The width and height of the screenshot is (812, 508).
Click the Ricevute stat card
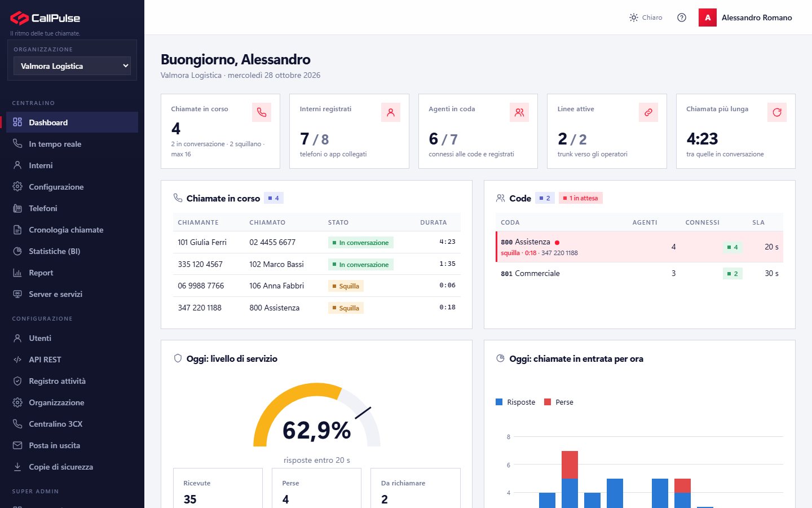(218, 488)
